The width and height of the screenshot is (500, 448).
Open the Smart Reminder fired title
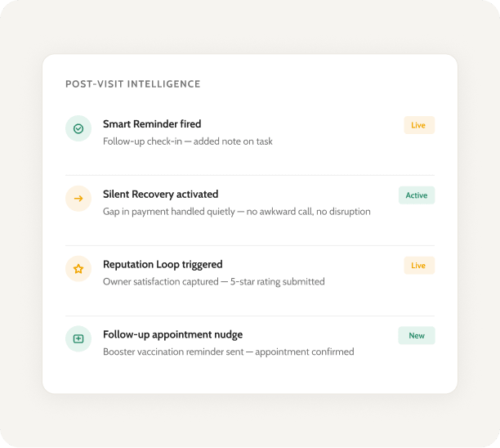[x=152, y=123]
